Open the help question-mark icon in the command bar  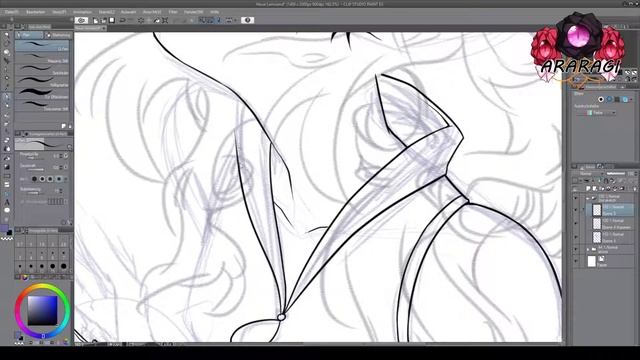click(247, 20)
